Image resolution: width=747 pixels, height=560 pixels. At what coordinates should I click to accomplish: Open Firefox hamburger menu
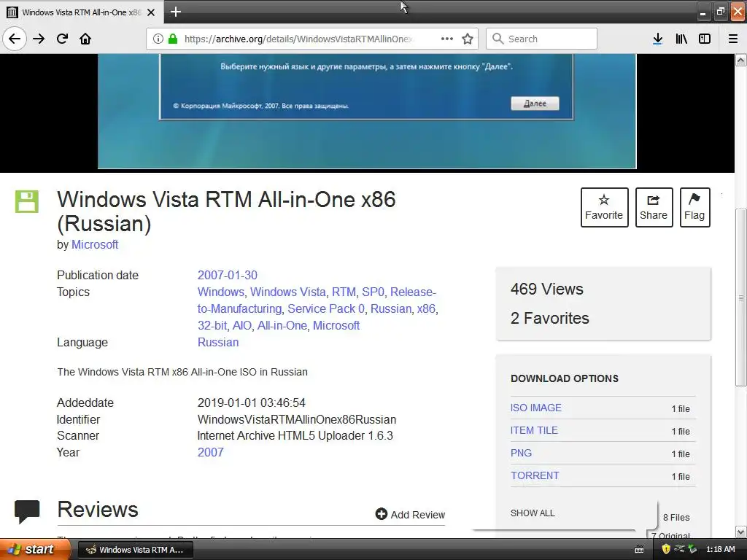(733, 39)
